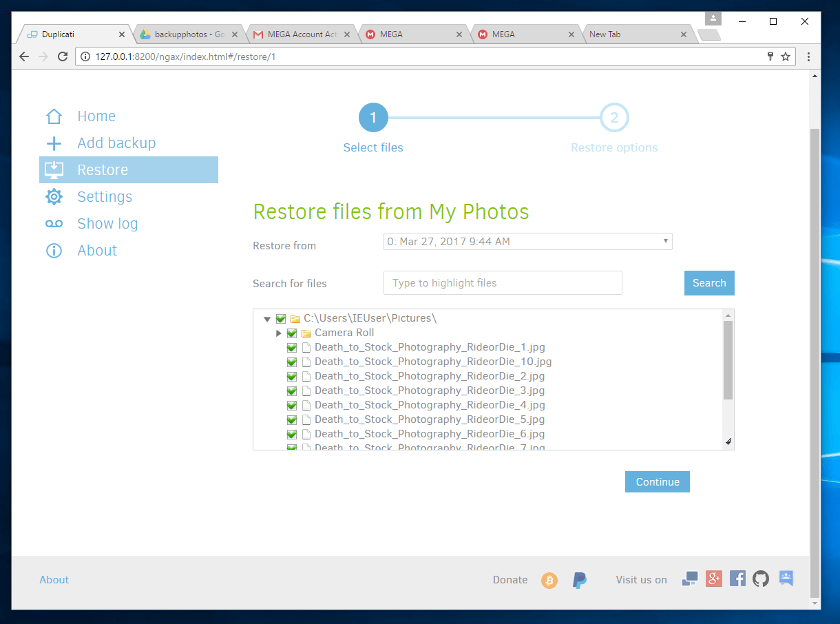Click the PayPal donate icon
The image size is (840, 624).
tap(580, 580)
